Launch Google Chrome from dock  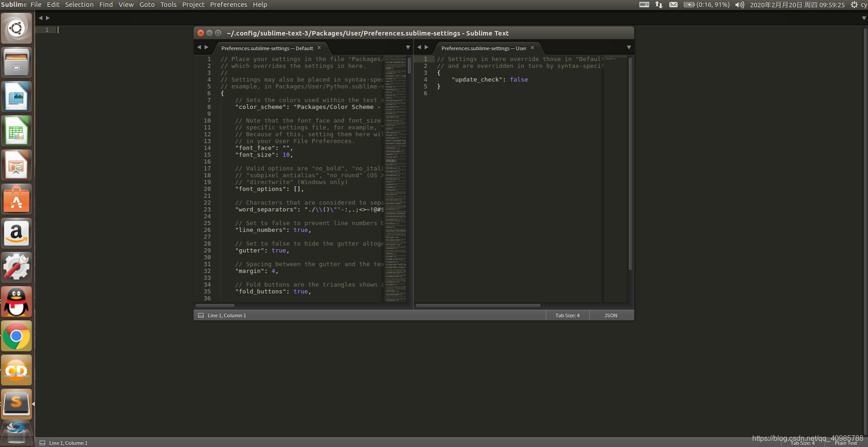point(16,336)
